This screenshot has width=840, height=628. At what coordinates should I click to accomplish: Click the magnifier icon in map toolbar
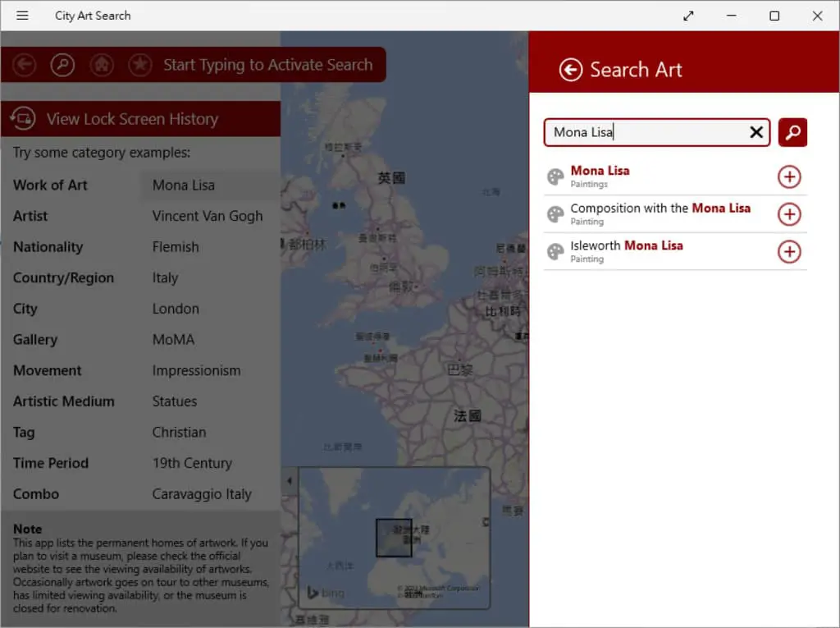coord(62,65)
